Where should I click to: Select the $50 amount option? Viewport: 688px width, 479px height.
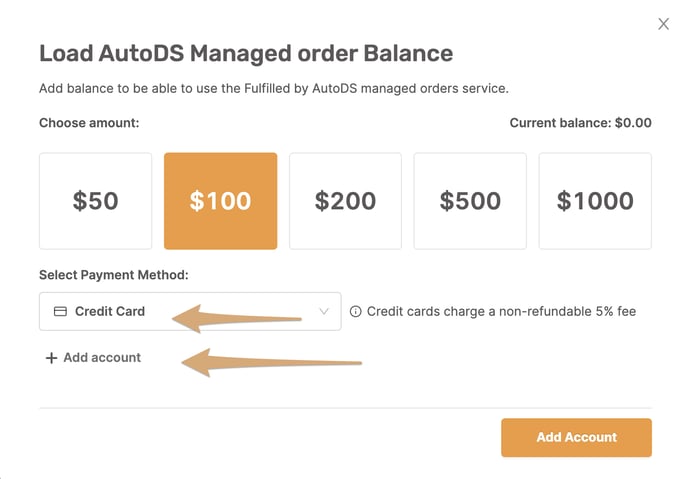coord(96,201)
